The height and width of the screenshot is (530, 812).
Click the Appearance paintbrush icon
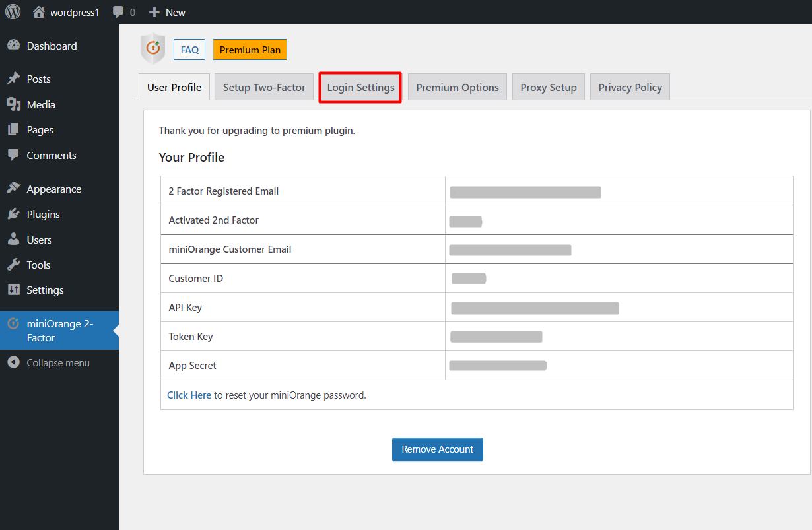[x=13, y=189]
